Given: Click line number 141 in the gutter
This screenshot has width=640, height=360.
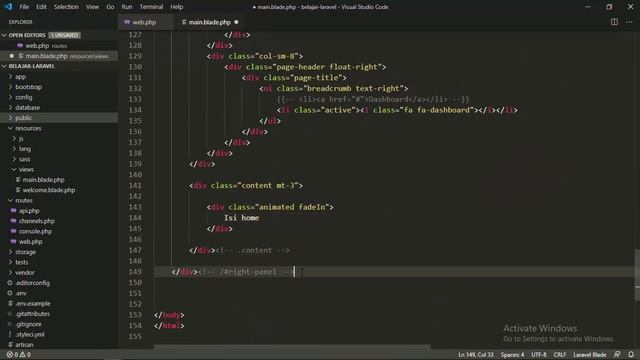Looking at the screenshot, I should pos(135,185).
